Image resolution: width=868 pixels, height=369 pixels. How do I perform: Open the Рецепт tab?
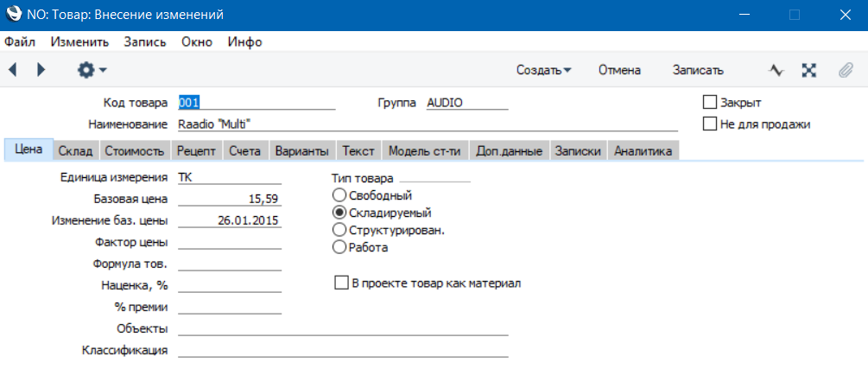point(196,151)
